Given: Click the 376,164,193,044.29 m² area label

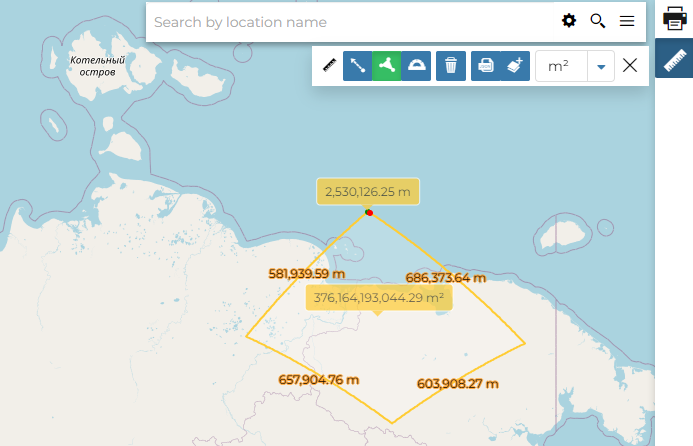Looking at the screenshot, I should point(379,297).
